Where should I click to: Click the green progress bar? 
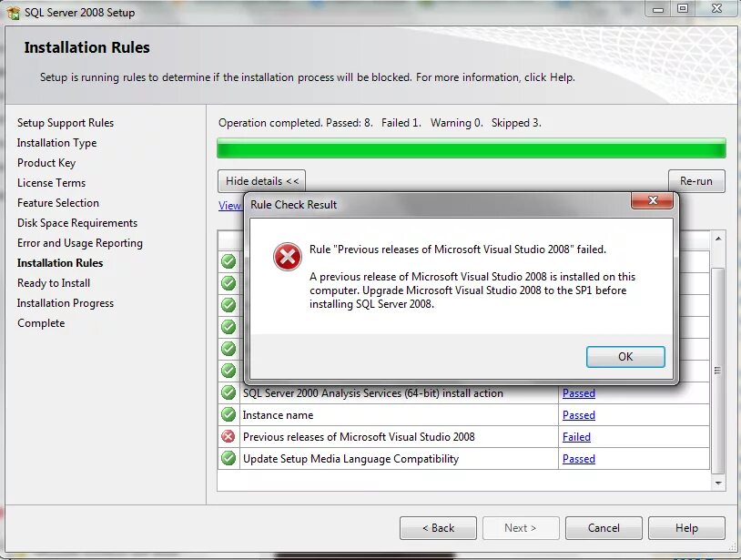tap(472, 148)
